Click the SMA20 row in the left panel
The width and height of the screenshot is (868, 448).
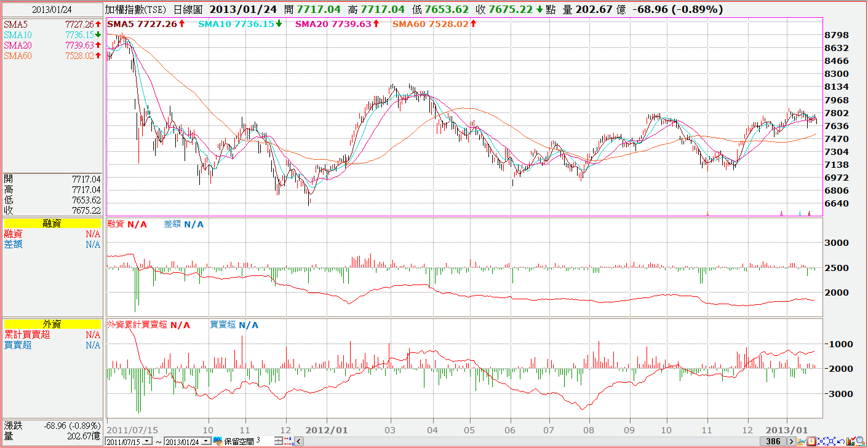52,45
